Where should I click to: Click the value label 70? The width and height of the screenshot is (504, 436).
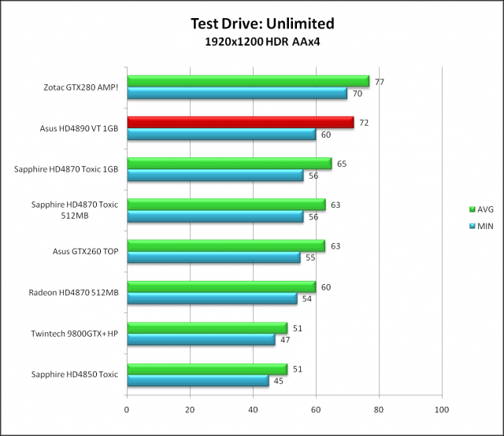coord(358,94)
